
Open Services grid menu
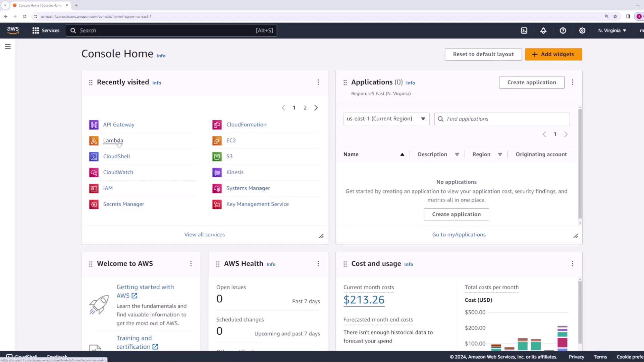pyautogui.click(x=46, y=31)
